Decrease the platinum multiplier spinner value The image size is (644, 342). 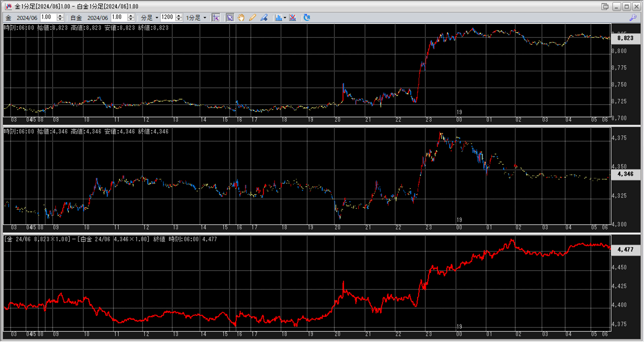pyautogui.click(x=131, y=20)
